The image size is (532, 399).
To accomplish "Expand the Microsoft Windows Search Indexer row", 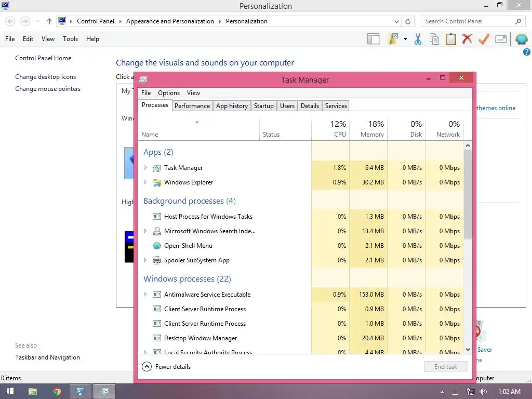I will pyautogui.click(x=145, y=231).
